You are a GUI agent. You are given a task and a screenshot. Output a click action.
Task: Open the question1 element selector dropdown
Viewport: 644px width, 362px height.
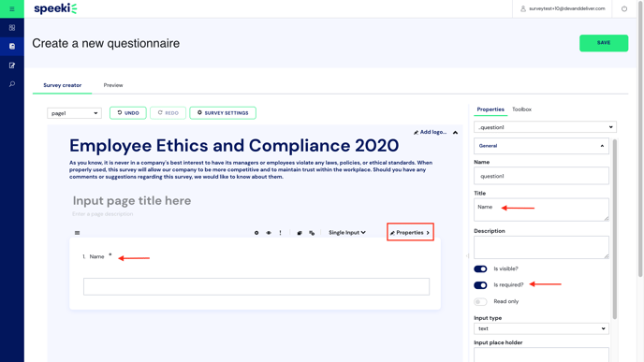point(545,127)
